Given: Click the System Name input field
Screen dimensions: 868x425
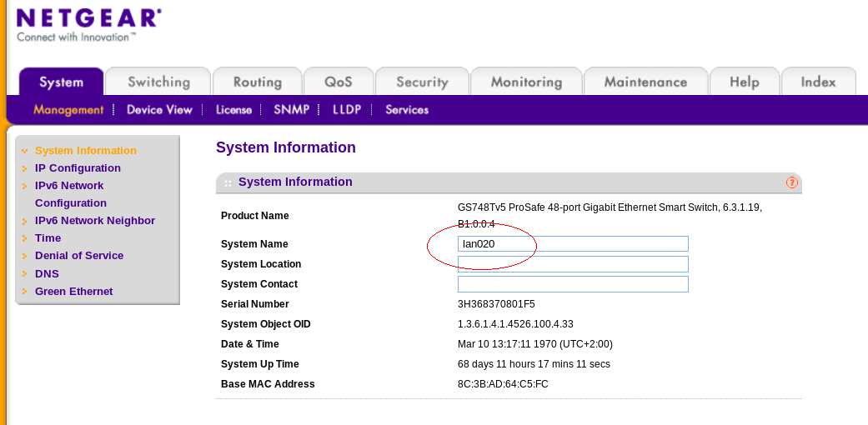Looking at the screenshot, I should coord(573,244).
